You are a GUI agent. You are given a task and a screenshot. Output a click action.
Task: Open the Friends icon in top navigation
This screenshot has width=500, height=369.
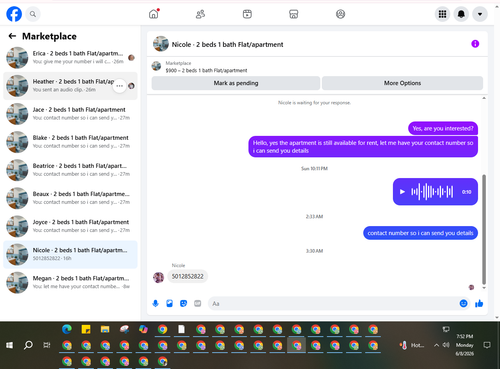tap(200, 14)
